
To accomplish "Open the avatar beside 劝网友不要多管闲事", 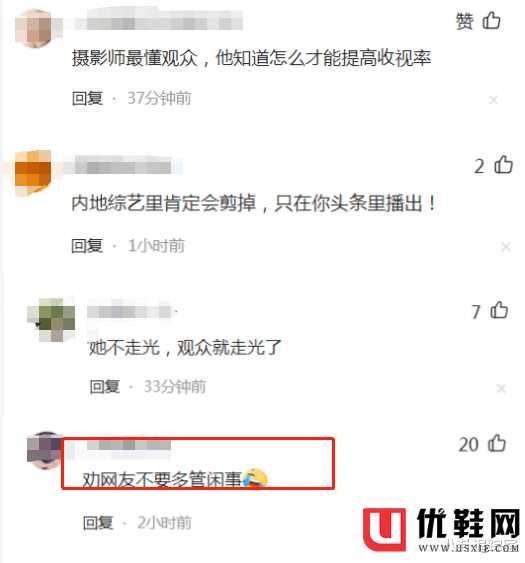I will point(45,450).
